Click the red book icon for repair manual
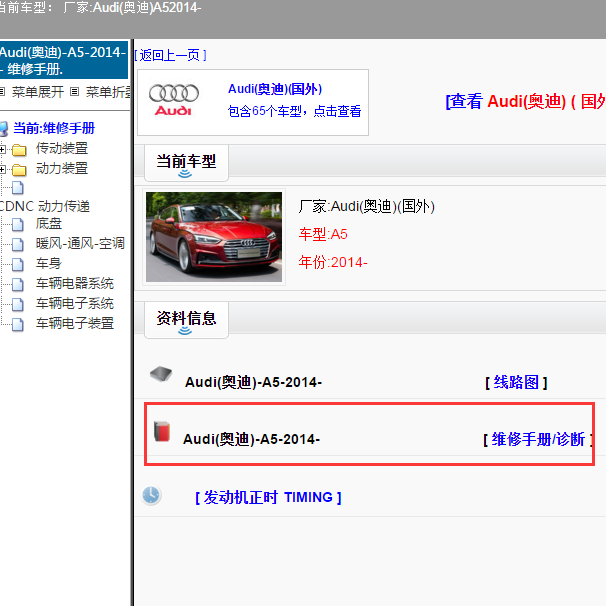 (162, 431)
